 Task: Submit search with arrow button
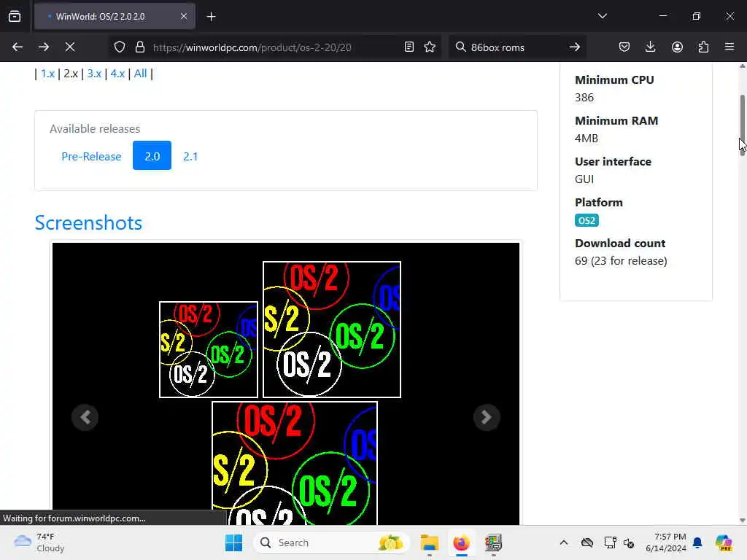(x=575, y=47)
